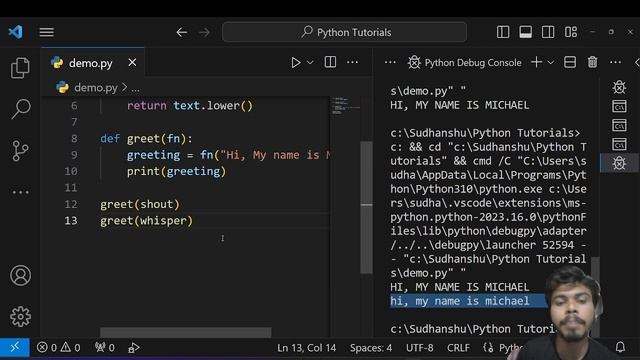640x360 pixels.
Task: Select the third cmd terminal entry
Action: point(619,144)
